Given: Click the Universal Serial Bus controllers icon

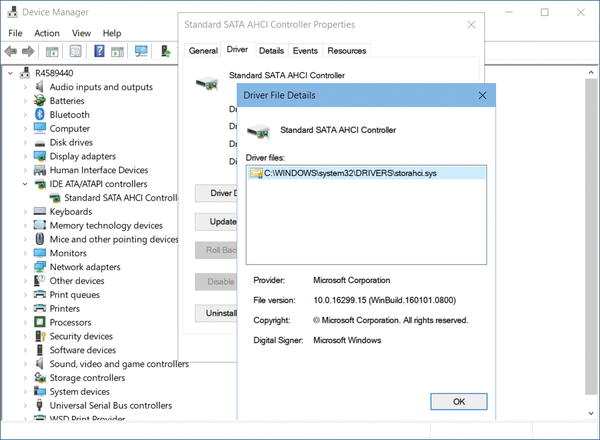Looking at the screenshot, I should (x=40, y=406).
